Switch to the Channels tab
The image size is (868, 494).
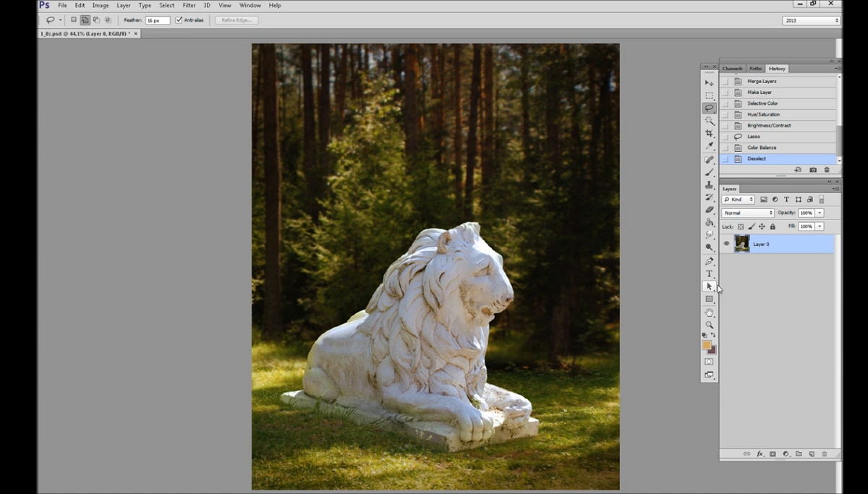(x=732, y=69)
